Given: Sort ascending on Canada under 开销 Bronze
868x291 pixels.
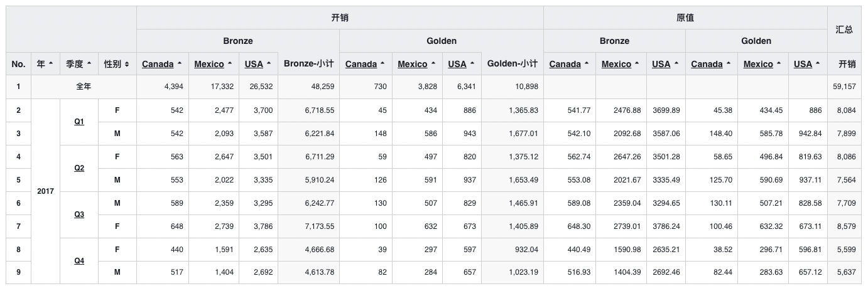Looking at the screenshot, I should pos(180,64).
